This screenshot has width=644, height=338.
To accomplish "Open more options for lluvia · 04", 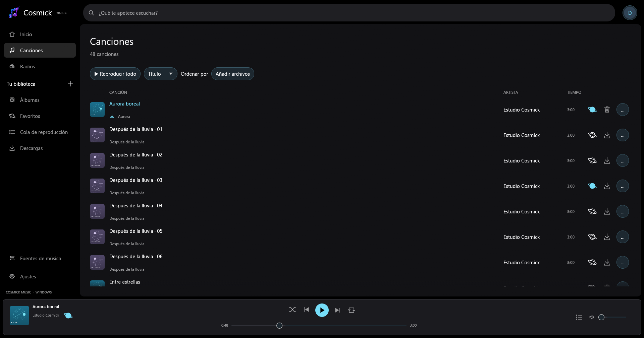I will coord(623,211).
